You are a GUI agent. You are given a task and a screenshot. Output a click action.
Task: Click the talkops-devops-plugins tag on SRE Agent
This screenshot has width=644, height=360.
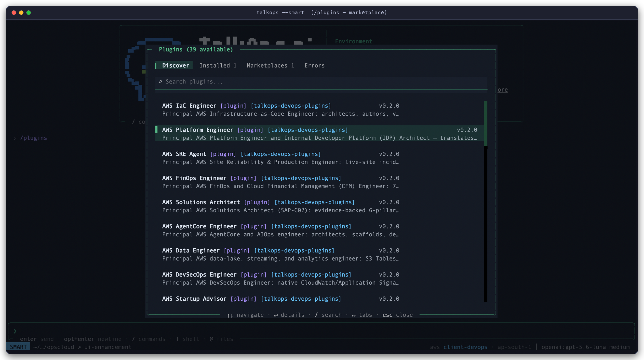coord(281,154)
